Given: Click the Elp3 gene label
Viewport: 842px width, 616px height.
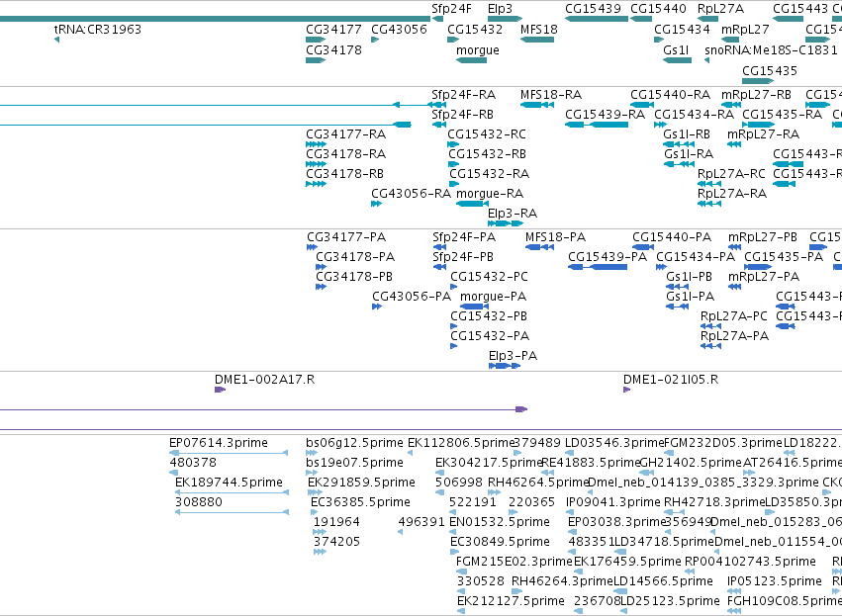Looking at the screenshot, I should tap(500, 9).
